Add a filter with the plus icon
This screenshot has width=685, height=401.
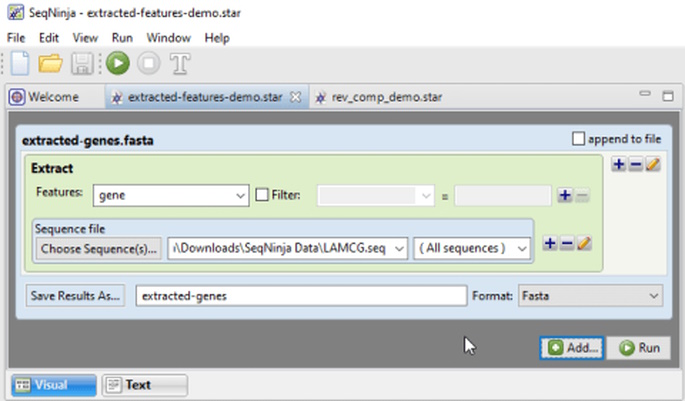(x=564, y=195)
